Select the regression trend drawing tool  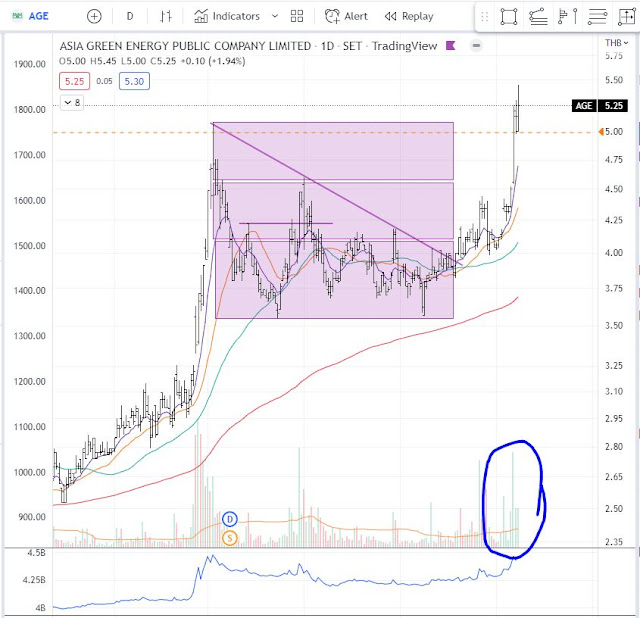(538, 17)
